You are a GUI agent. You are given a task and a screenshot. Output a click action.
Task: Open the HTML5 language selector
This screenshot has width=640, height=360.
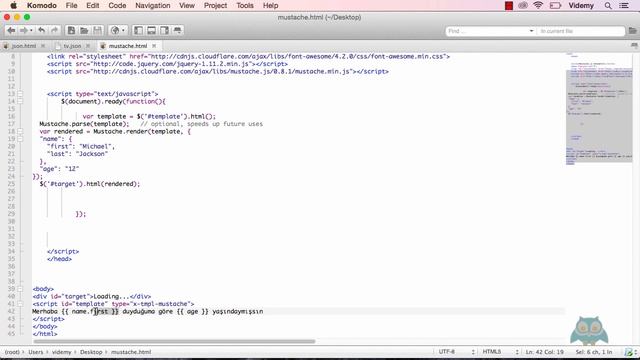point(500,352)
